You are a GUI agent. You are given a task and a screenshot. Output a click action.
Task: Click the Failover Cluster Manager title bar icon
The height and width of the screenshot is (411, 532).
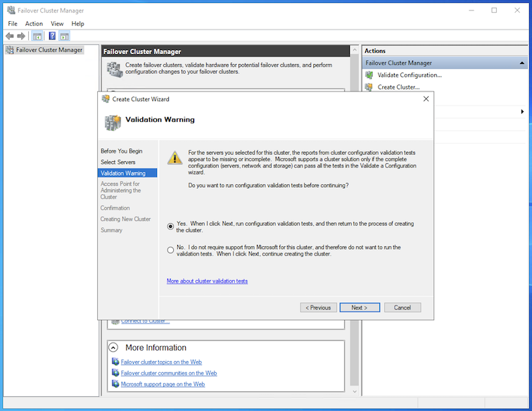coord(11,10)
